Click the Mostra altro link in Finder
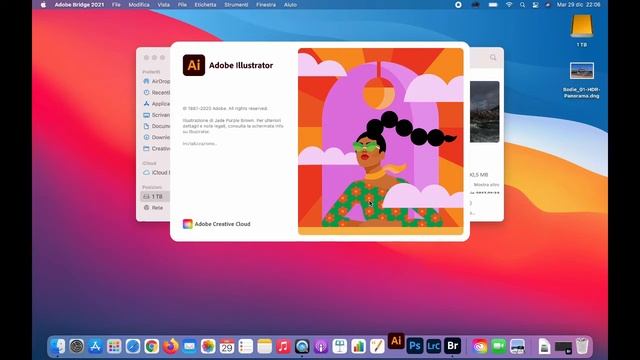The image size is (640, 360). [x=487, y=185]
